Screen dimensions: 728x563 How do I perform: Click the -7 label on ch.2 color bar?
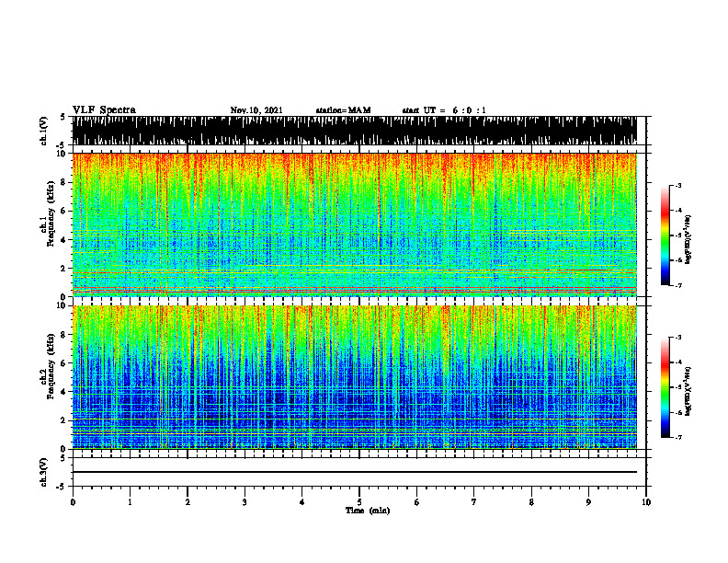pos(678,437)
